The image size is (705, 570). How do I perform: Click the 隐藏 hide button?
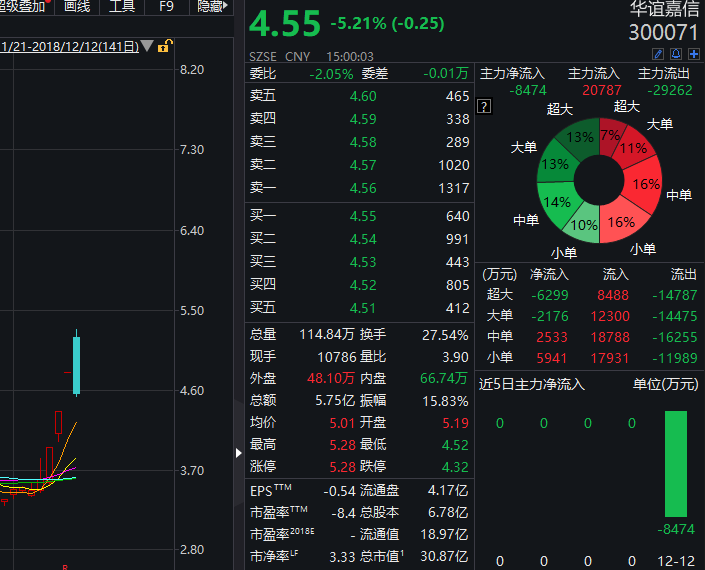pyautogui.click(x=210, y=7)
